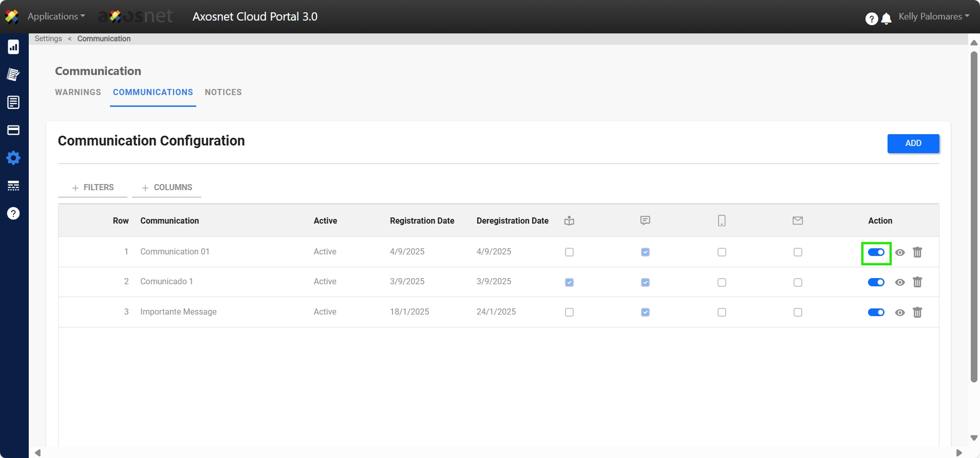
Task: Expand the Columns options
Action: coord(167,188)
